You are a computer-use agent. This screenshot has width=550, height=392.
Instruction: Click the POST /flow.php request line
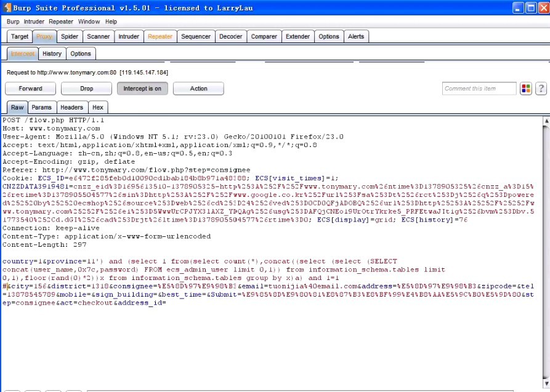[x=54, y=120]
